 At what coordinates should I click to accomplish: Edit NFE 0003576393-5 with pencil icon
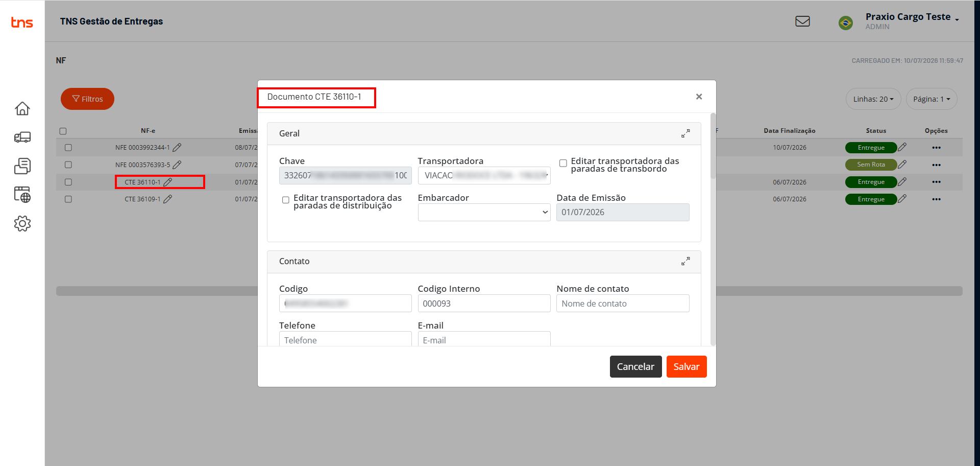click(177, 165)
